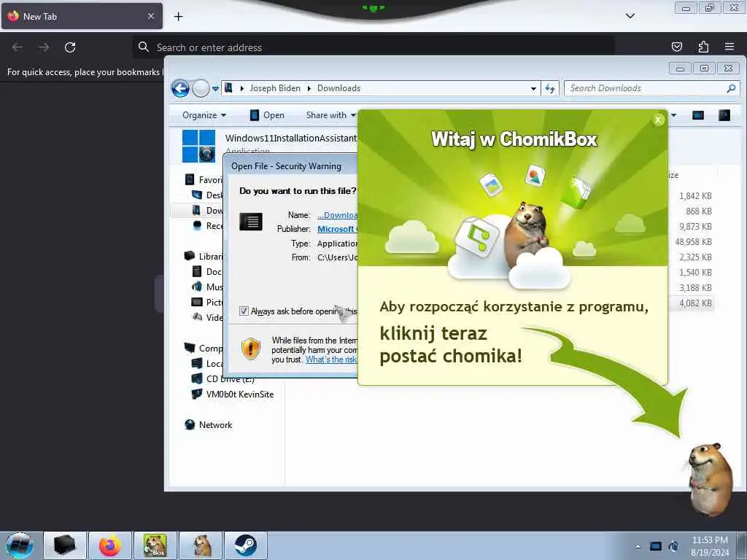The width and height of the screenshot is (747, 560).
Task: Open the Windows Start menu orb
Action: [x=20, y=545]
